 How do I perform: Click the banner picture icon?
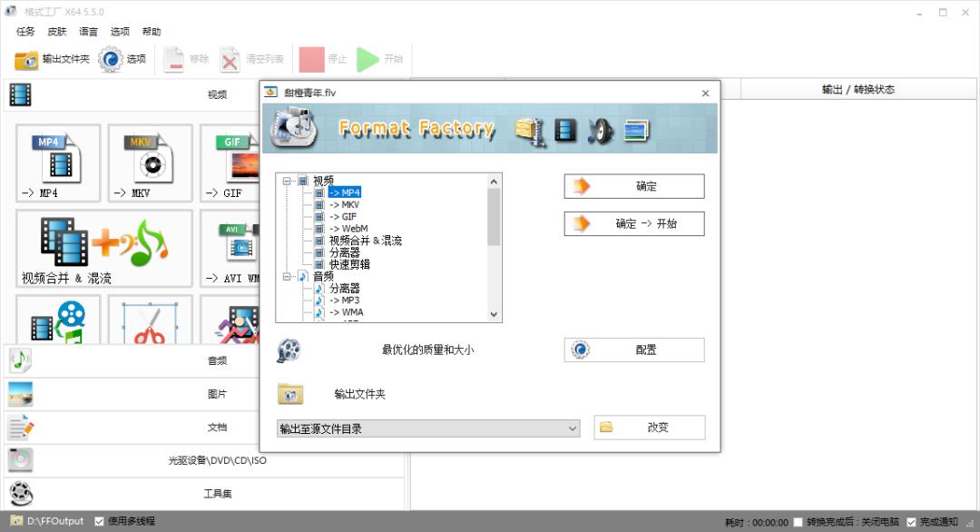tap(636, 131)
